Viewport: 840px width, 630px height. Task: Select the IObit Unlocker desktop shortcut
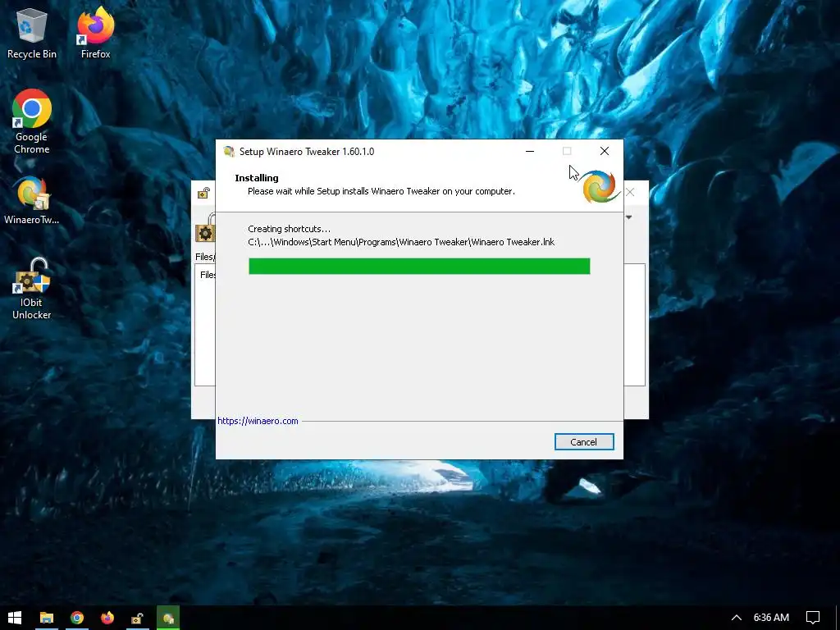pyautogui.click(x=32, y=290)
